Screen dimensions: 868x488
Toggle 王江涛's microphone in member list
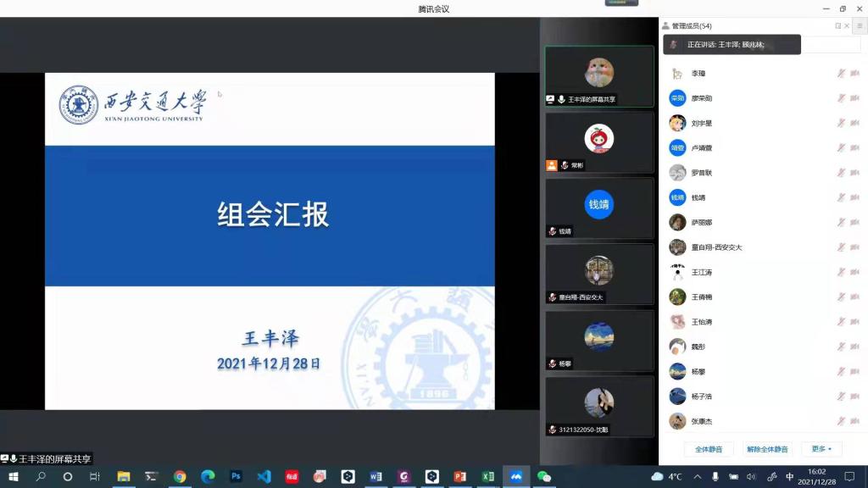coord(841,272)
